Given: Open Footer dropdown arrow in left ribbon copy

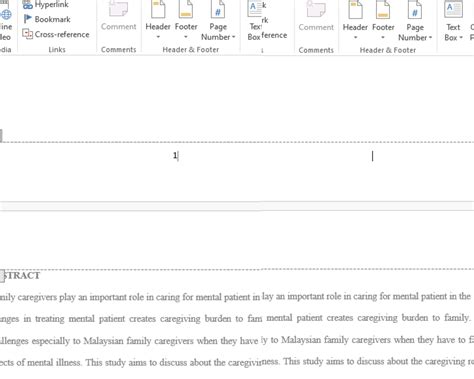Looking at the screenshot, I should (x=186, y=37).
